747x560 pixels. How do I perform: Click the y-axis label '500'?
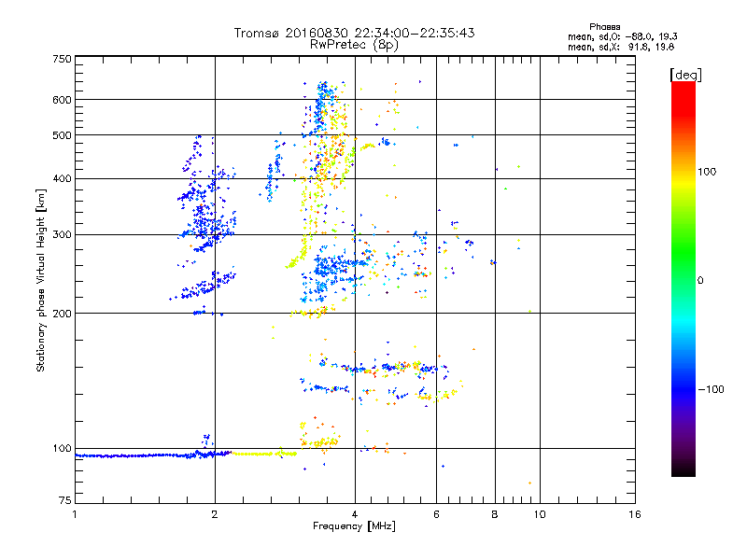pos(62,135)
